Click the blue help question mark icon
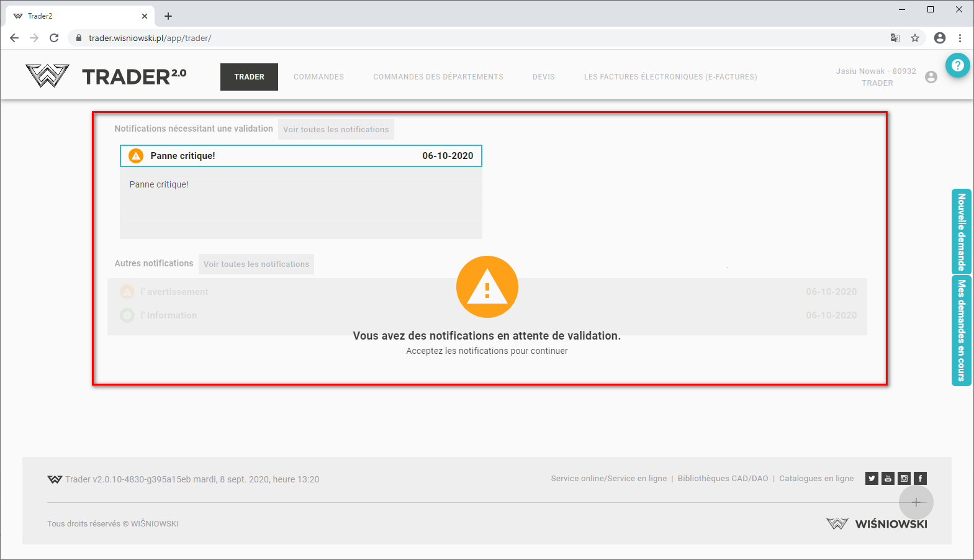 pyautogui.click(x=958, y=65)
